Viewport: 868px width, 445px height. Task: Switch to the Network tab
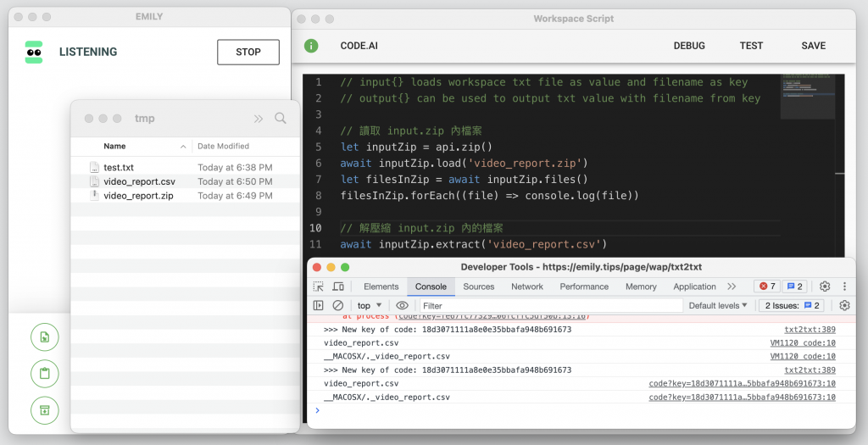click(x=527, y=286)
